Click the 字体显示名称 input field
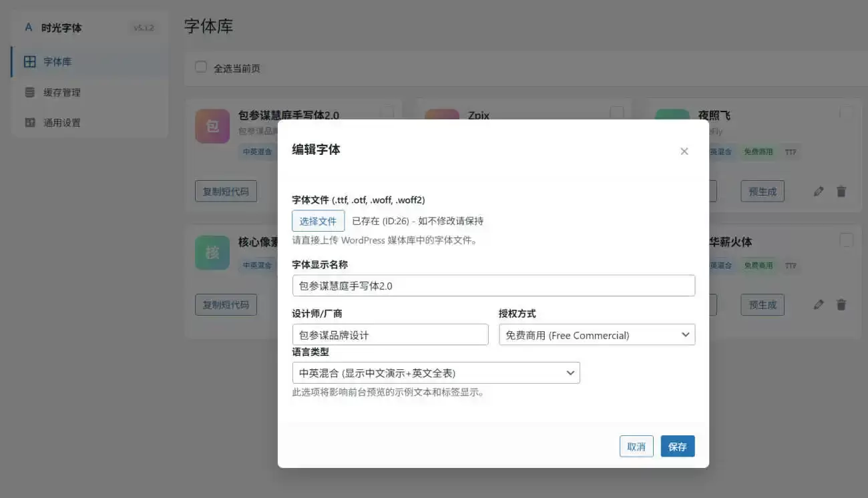The image size is (868, 498). [494, 285]
